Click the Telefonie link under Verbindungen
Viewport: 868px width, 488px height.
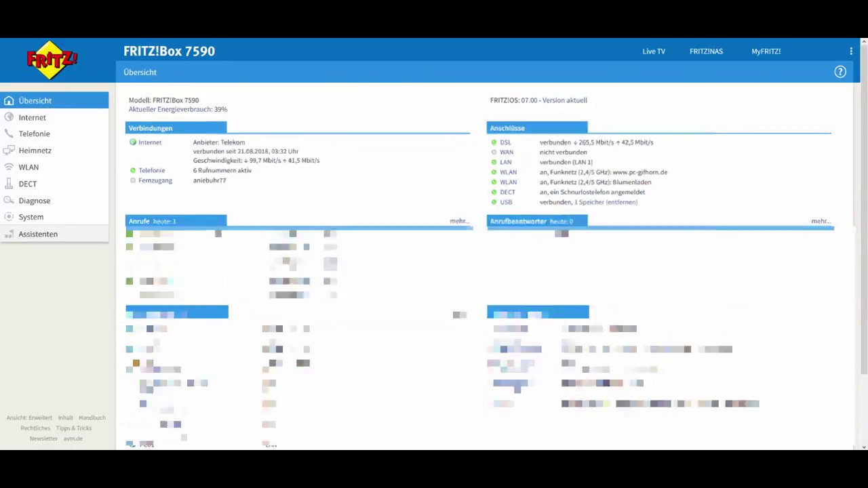[x=151, y=171]
